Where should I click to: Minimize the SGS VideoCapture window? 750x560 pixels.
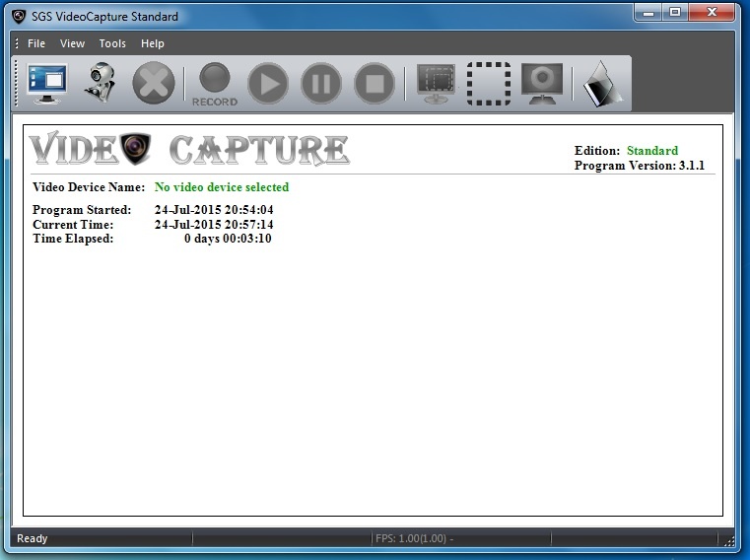[648, 13]
